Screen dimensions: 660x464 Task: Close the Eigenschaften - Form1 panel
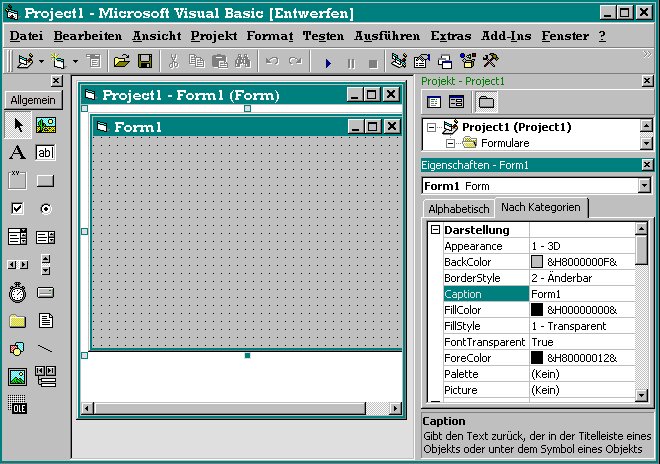647,165
